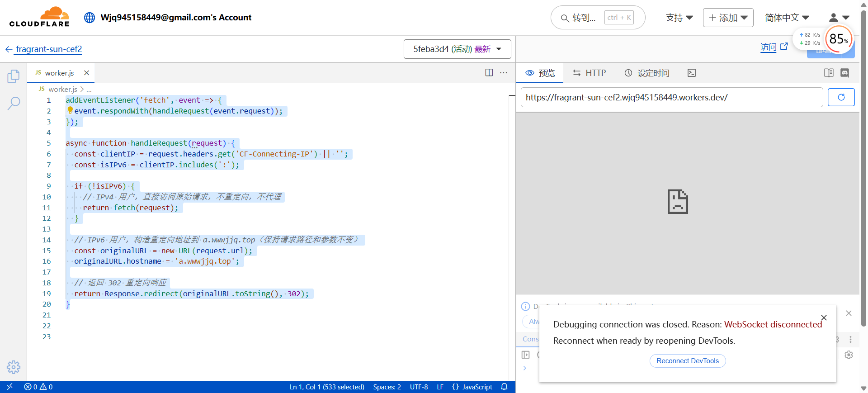This screenshot has width=868, height=393.
Task: Open editor settings gear icon
Action: [x=14, y=367]
